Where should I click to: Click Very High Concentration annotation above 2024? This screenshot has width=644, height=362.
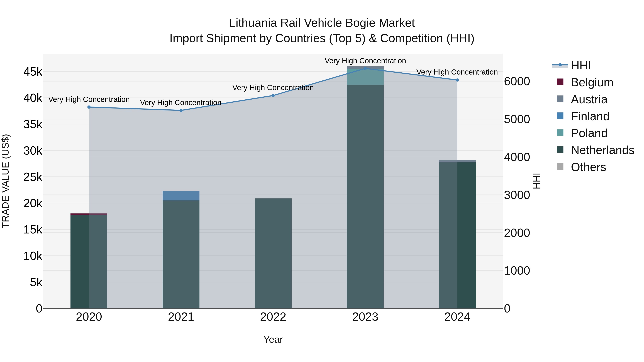(457, 72)
